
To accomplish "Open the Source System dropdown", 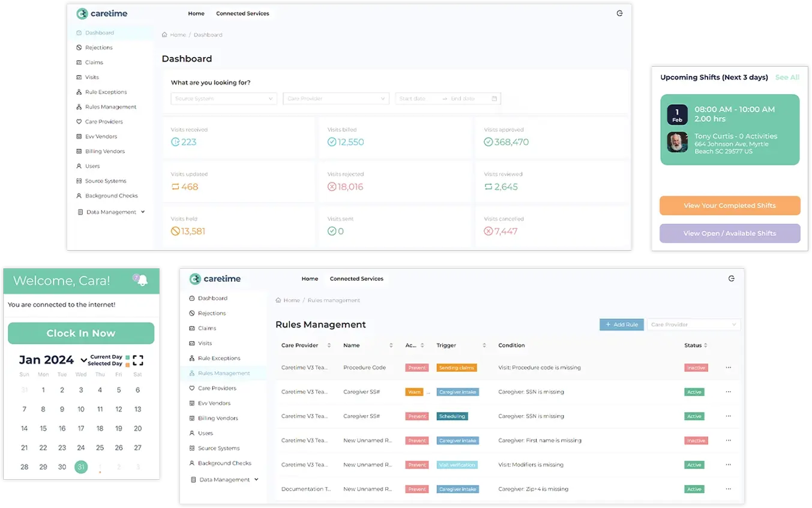I will pyautogui.click(x=224, y=98).
